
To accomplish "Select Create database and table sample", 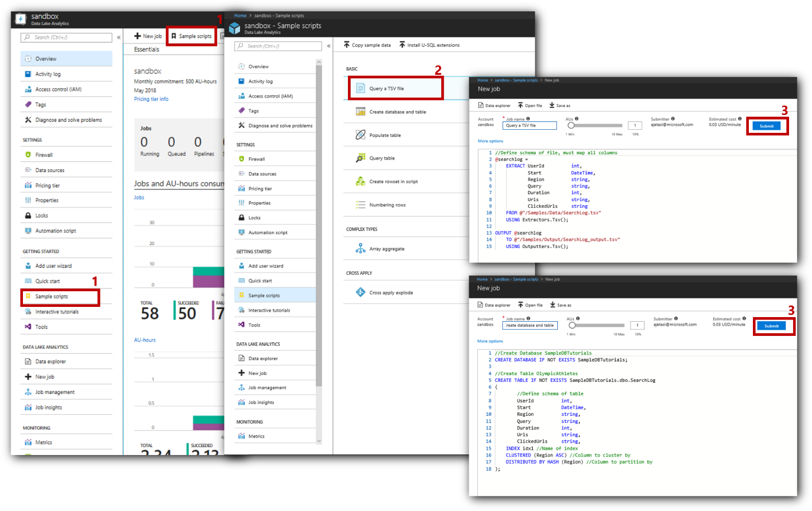I will (406, 112).
